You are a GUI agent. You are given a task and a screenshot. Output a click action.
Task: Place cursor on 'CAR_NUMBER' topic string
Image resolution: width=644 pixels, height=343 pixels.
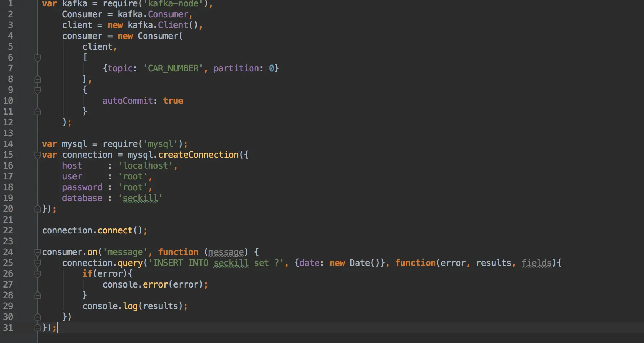173,68
